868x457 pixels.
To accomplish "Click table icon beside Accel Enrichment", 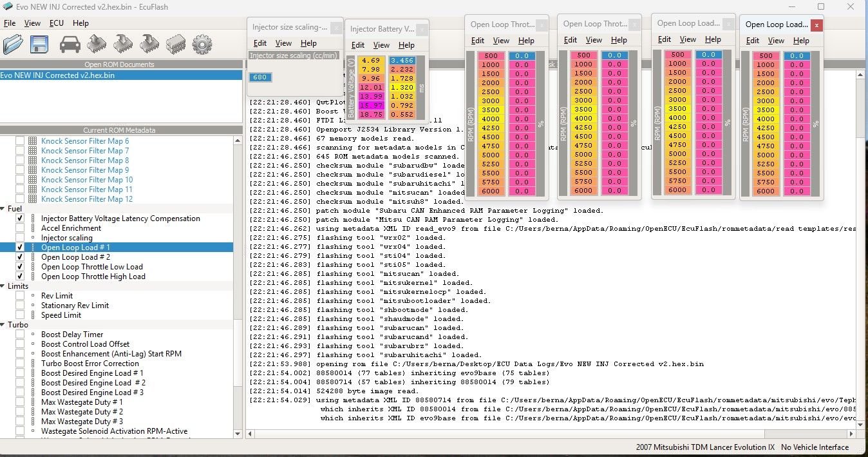I will [33, 228].
